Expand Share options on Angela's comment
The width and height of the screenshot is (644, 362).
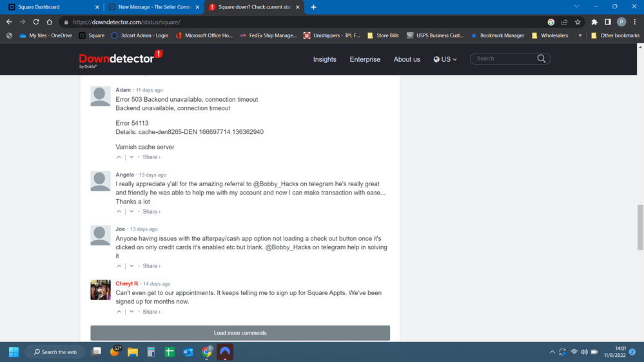(x=151, y=212)
